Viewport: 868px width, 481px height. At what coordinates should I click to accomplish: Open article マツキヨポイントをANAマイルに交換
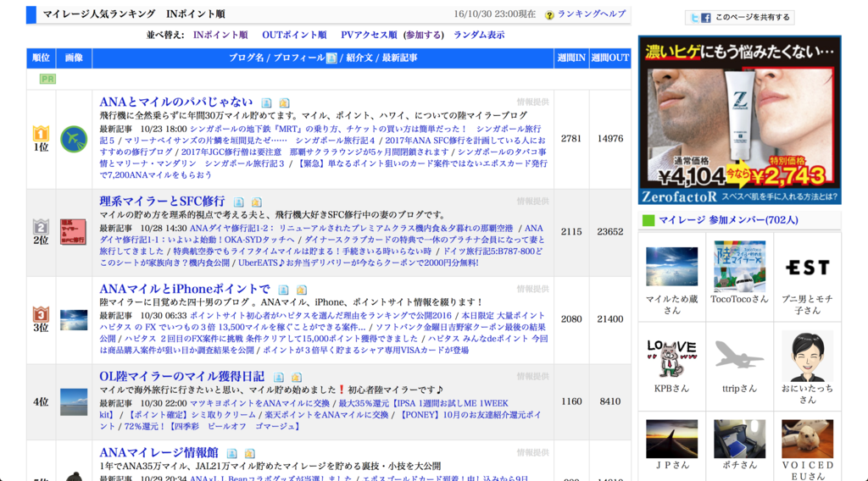point(259,404)
